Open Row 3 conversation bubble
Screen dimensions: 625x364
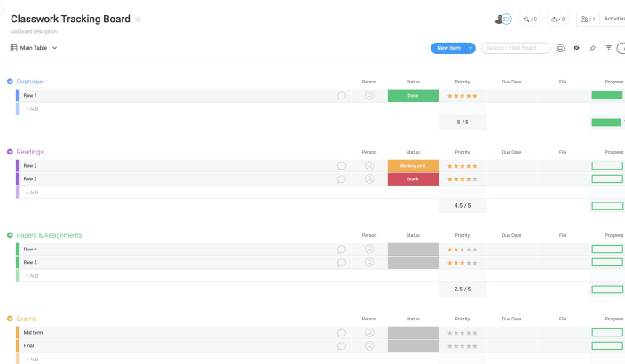point(342,179)
